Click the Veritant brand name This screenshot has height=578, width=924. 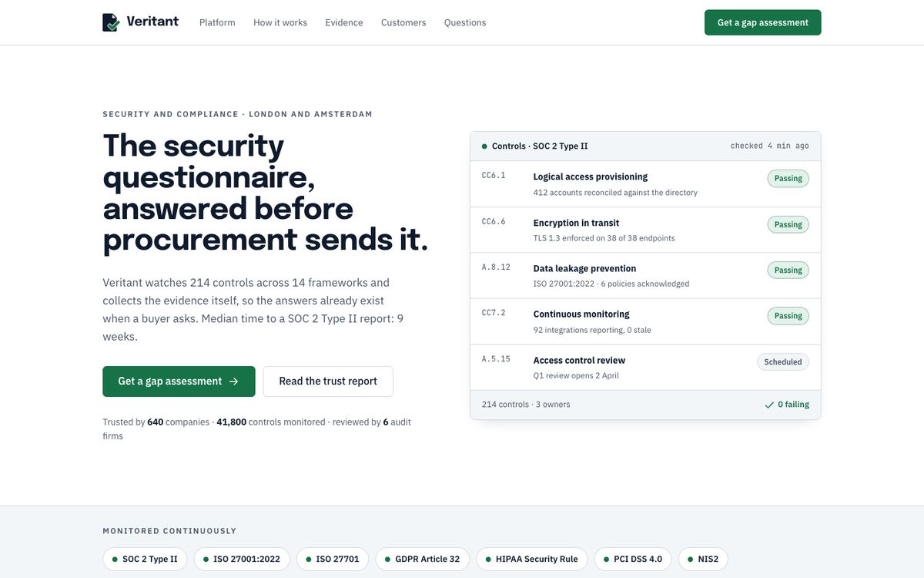tap(152, 22)
